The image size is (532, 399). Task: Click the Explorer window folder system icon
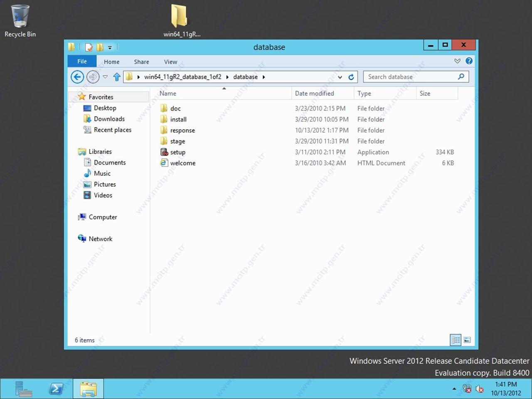(x=72, y=47)
